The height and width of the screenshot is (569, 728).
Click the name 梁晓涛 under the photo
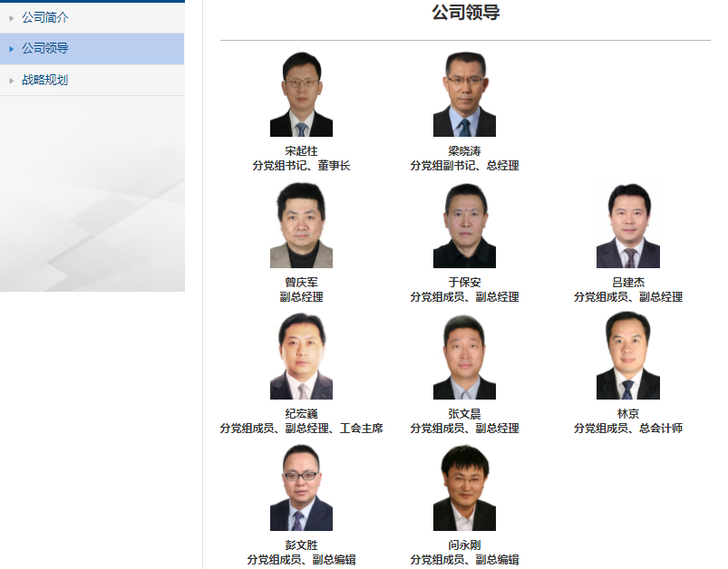pos(464,150)
